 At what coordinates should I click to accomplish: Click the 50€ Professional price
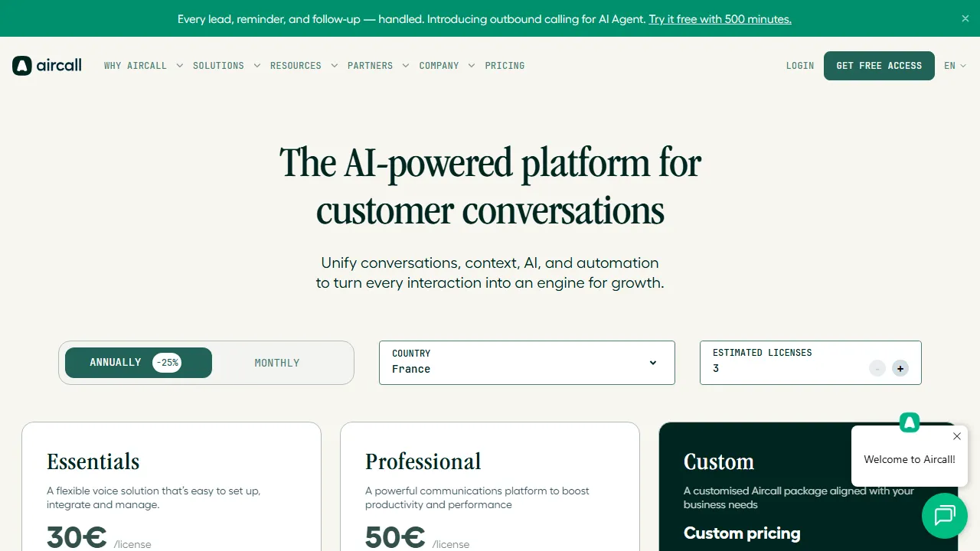point(395,538)
